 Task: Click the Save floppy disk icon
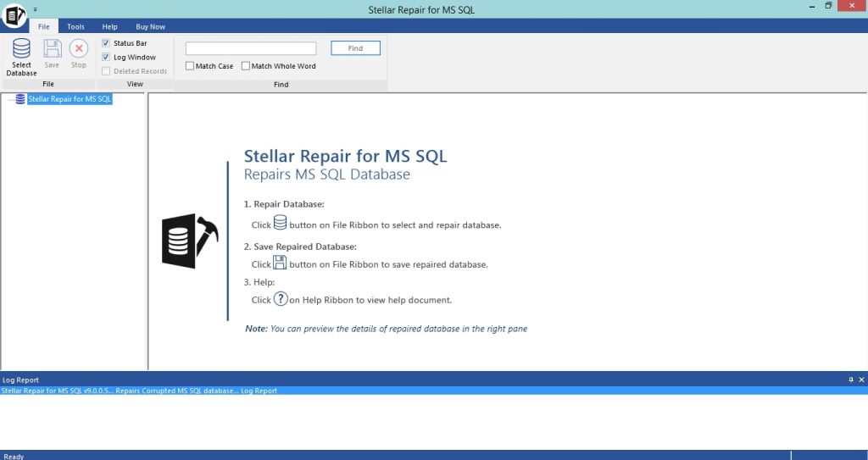(x=52, y=49)
